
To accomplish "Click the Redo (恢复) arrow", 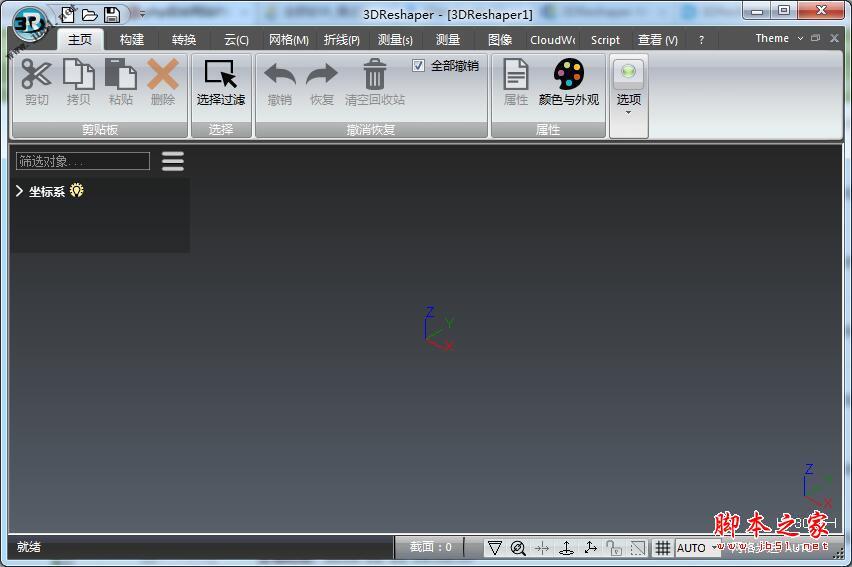I will tap(322, 75).
